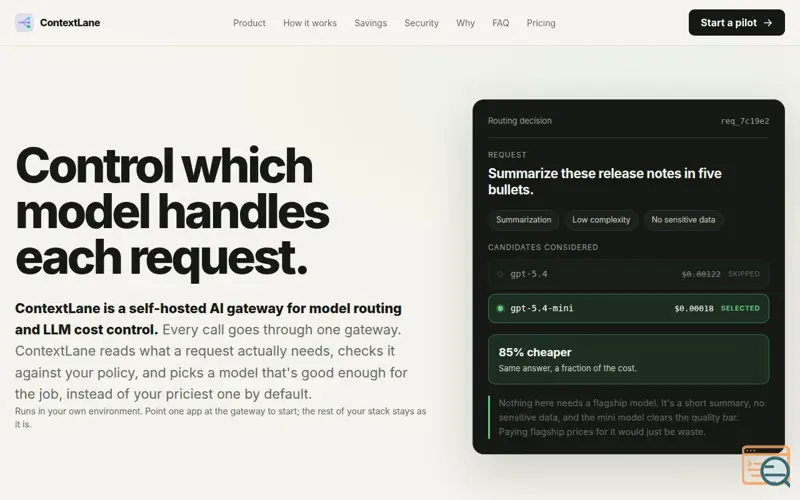Click the empty status dot beside gpt-5.4
The image size is (800, 500).
(x=500, y=274)
